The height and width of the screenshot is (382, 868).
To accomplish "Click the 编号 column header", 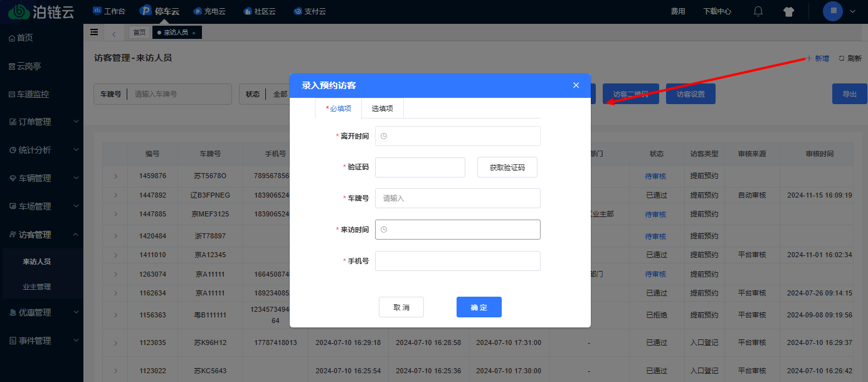I will click(x=152, y=154).
